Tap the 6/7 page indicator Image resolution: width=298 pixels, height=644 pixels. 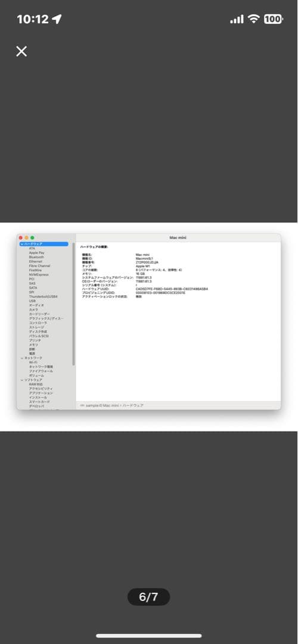click(x=148, y=597)
